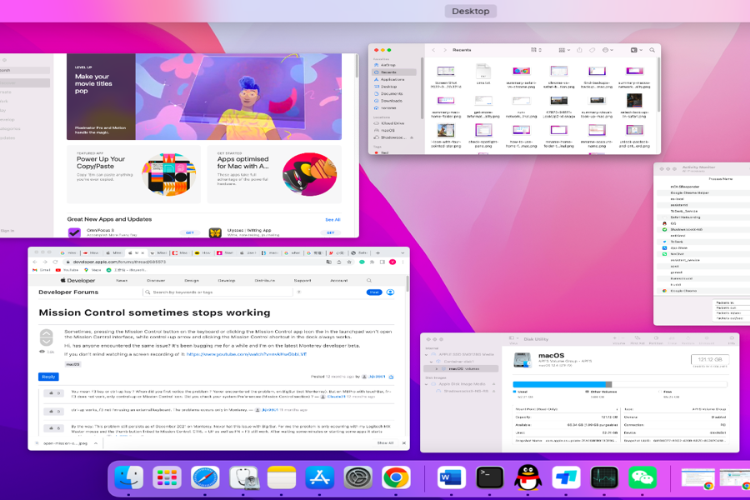750x500 pixels.
Task: Open the Finder group-by dropdown
Action: click(x=564, y=50)
